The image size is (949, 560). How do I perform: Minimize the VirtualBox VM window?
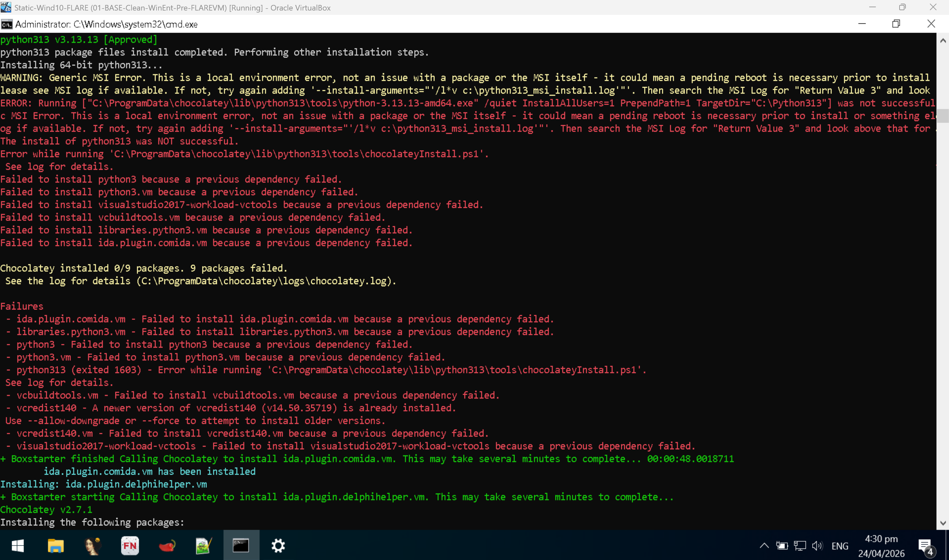tap(873, 7)
